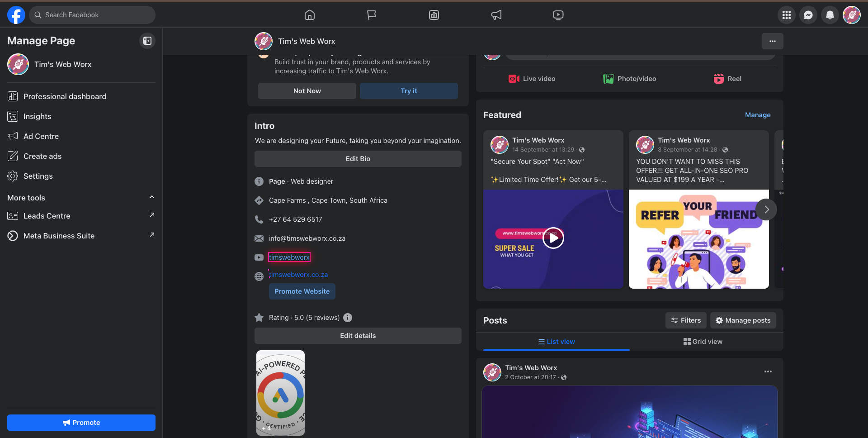Click the Search Facebook field
Screen dimensions: 868x438
point(92,15)
